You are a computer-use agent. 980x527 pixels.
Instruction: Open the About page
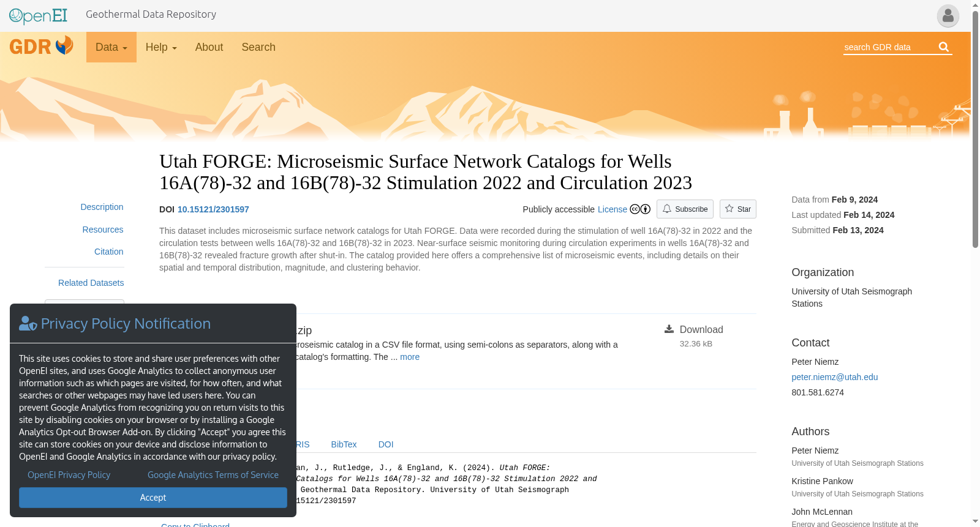209,47
